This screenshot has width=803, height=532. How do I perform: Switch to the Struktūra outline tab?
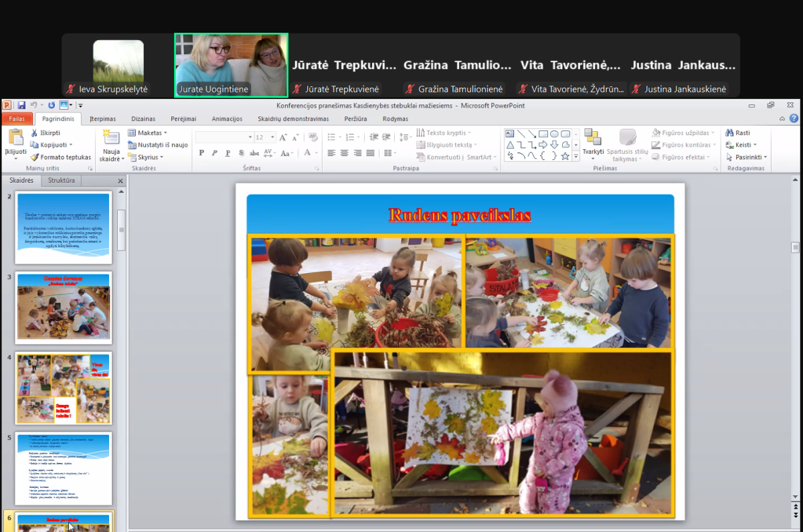[62, 181]
